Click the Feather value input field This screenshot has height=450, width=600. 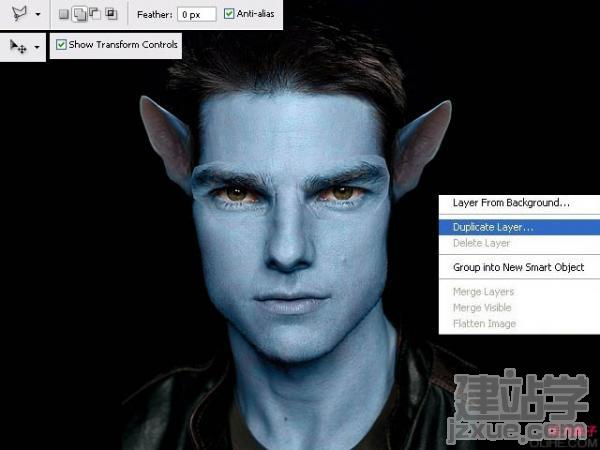(x=197, y=15)
